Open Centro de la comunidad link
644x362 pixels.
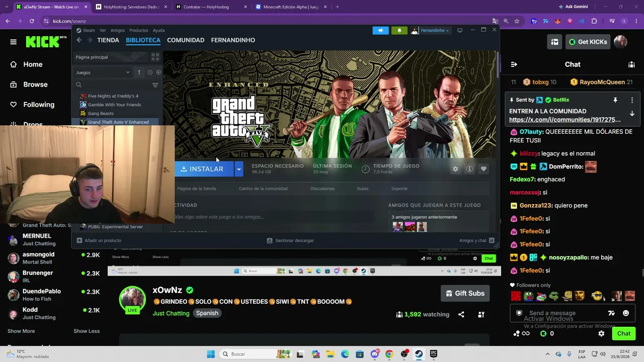click(x=263, y=189)
